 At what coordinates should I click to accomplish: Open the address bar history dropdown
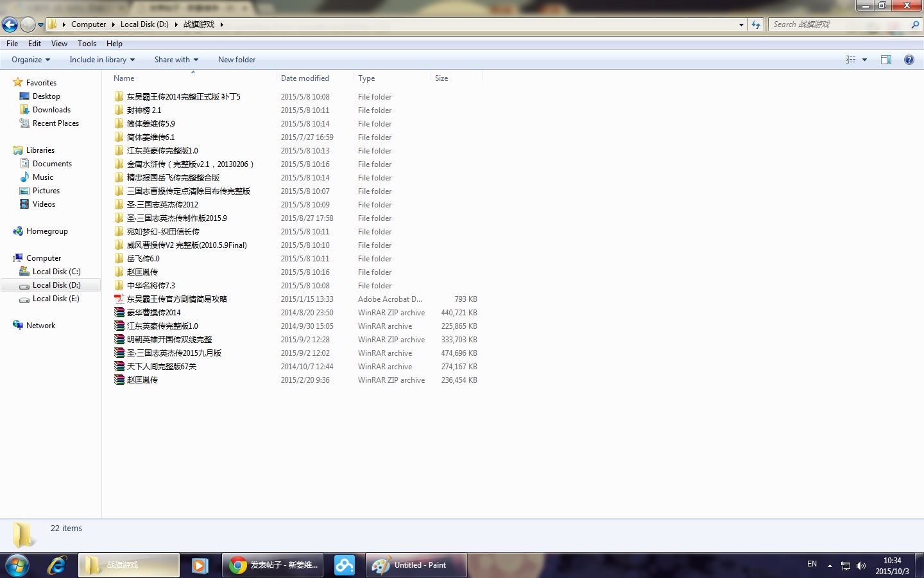tap(741, 24)
